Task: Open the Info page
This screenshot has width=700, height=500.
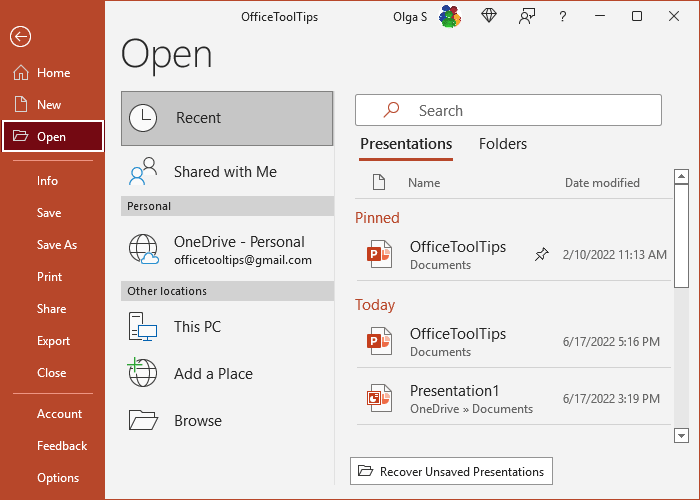Action: [x=53, y=181]
